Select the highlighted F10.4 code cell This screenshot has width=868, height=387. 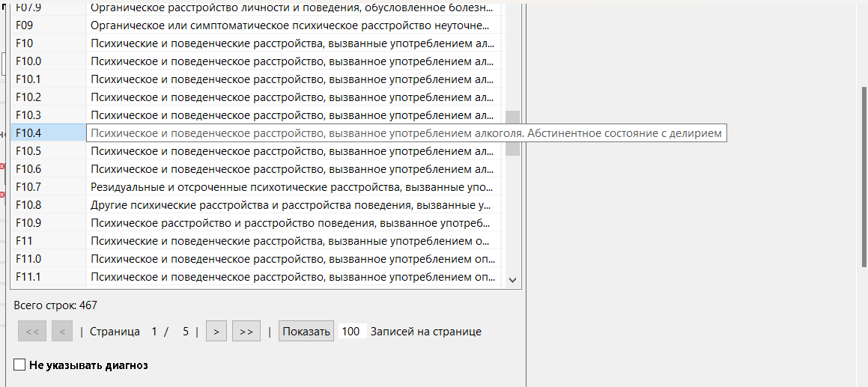click(x=49, y=133)
